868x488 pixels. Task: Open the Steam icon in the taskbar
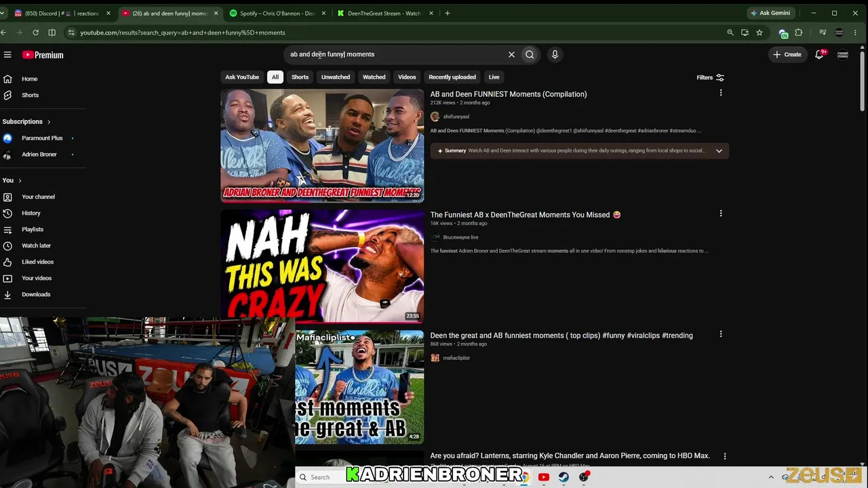(x=564, y=477)
